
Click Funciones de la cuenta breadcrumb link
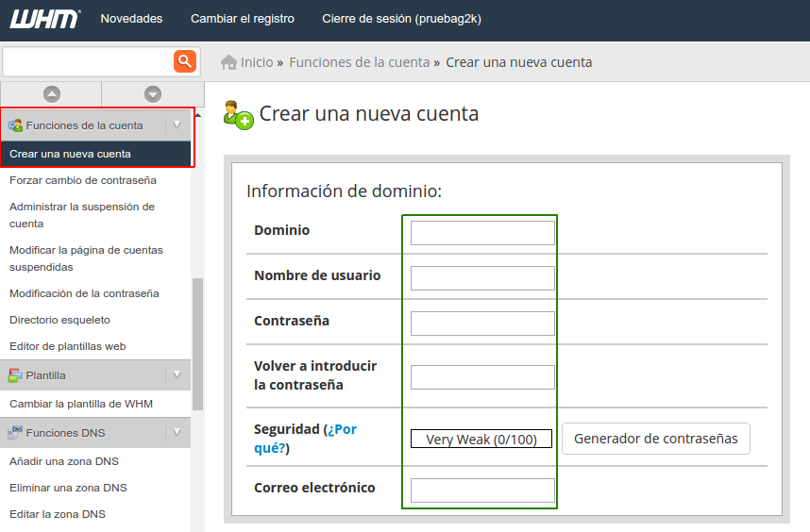pos(359,62)
